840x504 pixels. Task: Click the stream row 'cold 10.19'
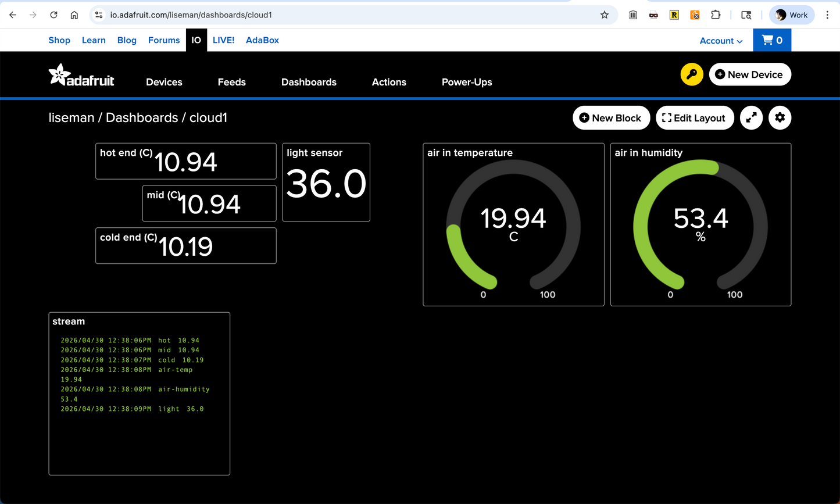(x=132, y=360)
